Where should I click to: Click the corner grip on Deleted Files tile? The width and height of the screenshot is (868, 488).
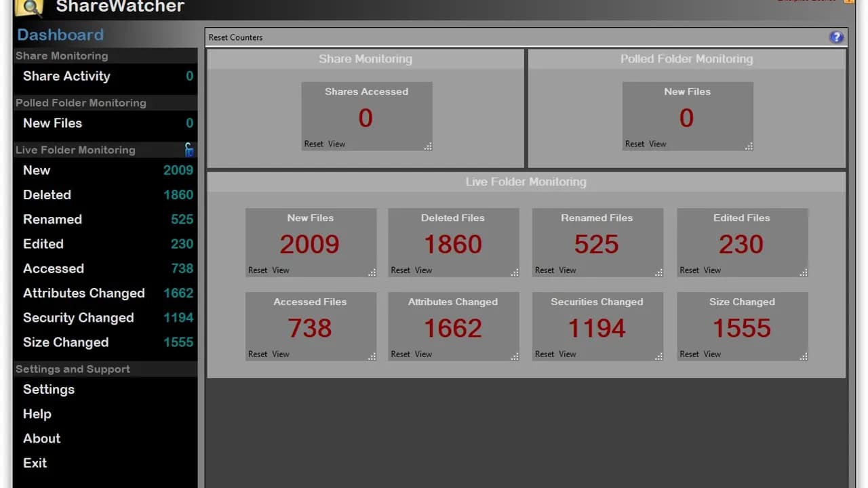pyautogui.click(x=515, y=272)
